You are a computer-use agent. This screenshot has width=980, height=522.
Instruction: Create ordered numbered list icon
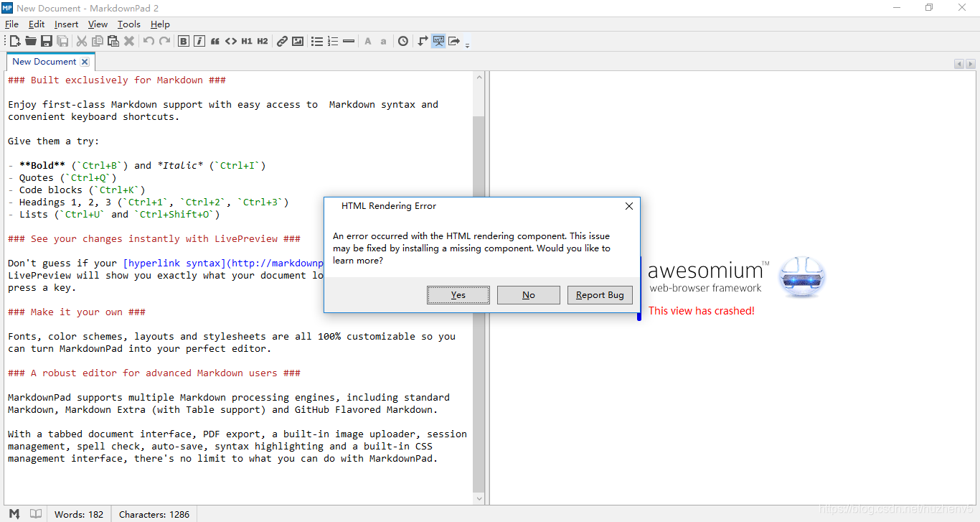(333, 41)
